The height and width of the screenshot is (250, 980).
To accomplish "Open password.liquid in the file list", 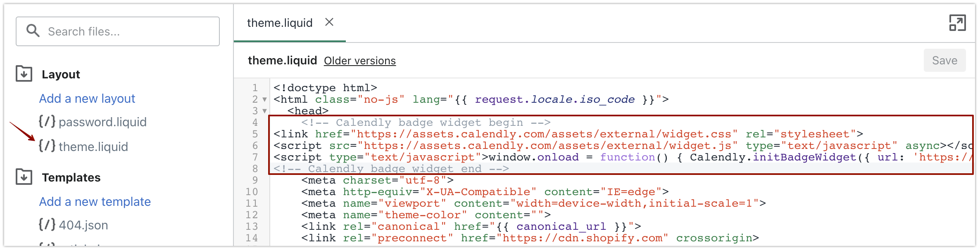I will click(x=102, y=122).
